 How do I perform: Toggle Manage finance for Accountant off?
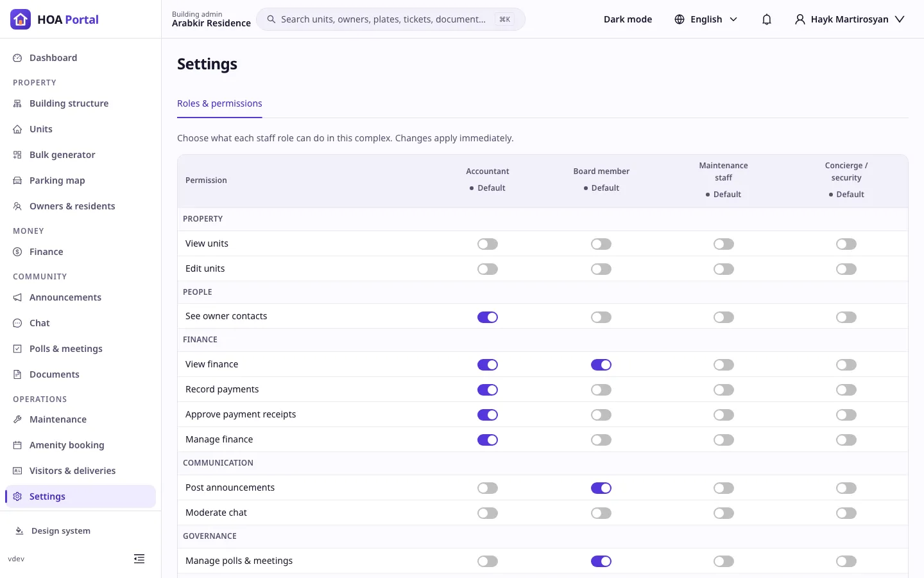coord(488,440)
